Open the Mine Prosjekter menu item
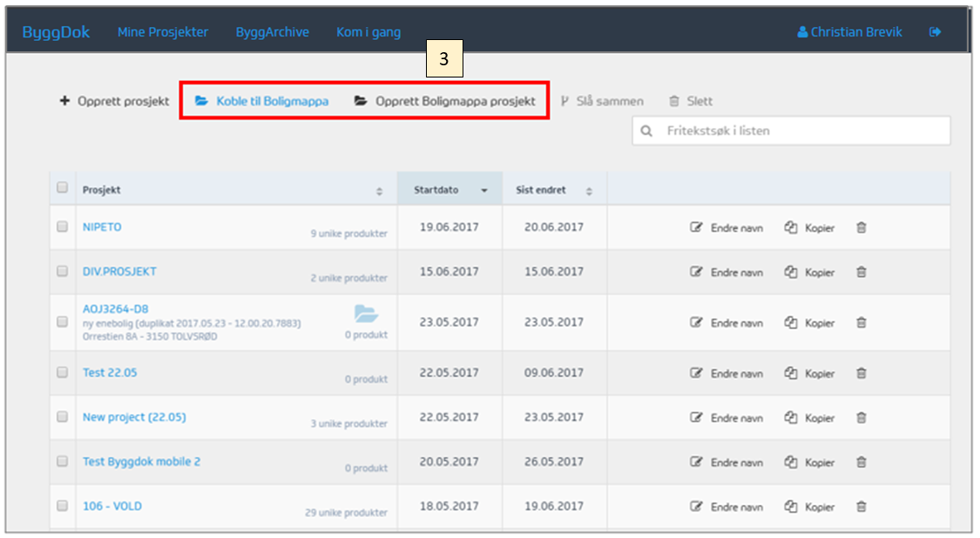This screenshot has width=980, height=538. click(x=163, y=32)
